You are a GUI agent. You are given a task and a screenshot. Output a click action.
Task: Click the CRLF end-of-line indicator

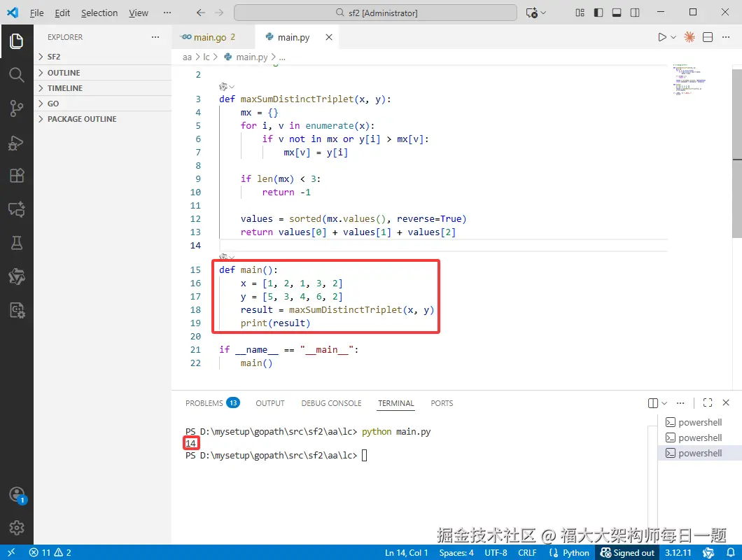pyautogui.click(x=527, y=552)
